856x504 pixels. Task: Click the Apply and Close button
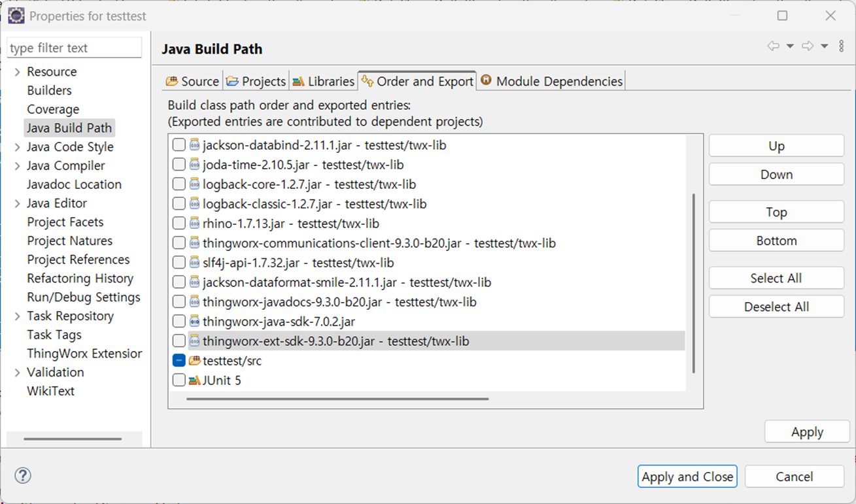[687, 477]
